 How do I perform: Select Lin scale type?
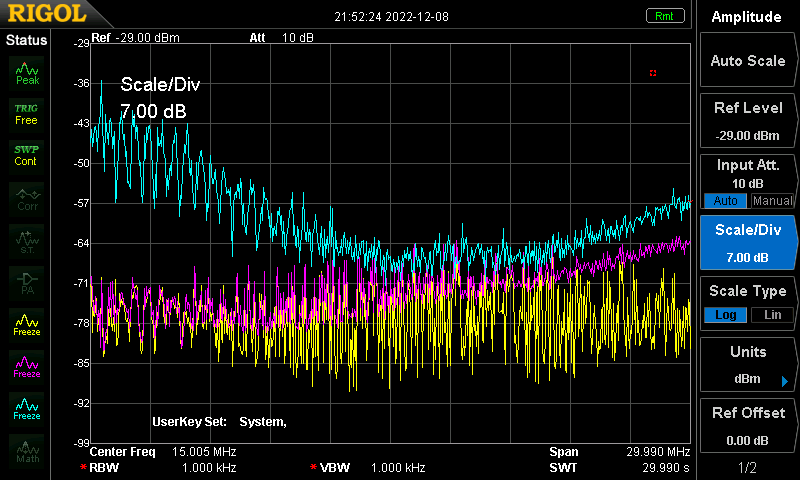[x=772, y=315]
